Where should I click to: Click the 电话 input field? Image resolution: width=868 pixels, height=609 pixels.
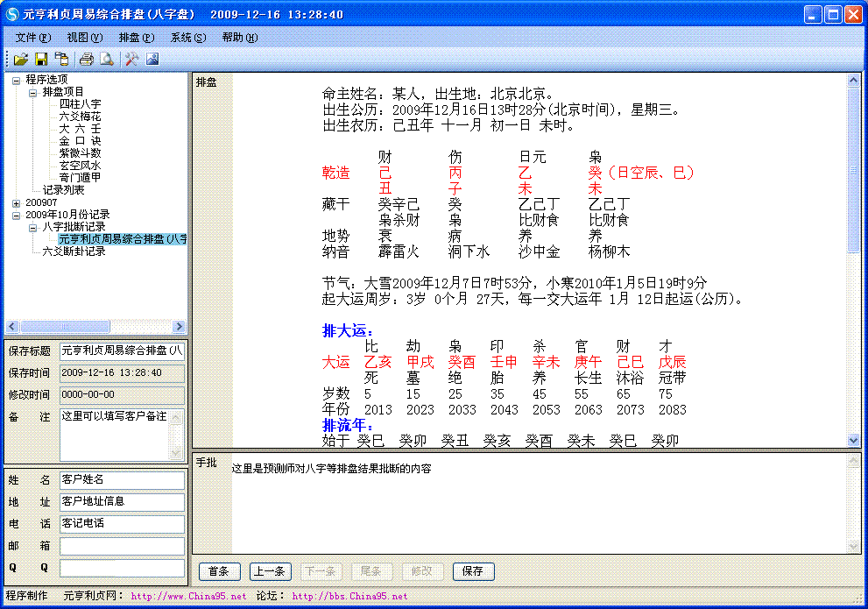123,524
